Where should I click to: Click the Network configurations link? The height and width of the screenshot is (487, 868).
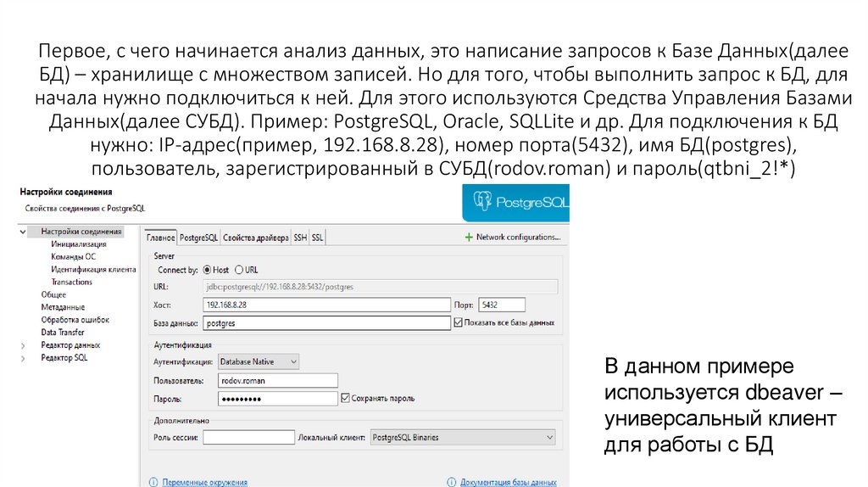(x=518, y=237)
